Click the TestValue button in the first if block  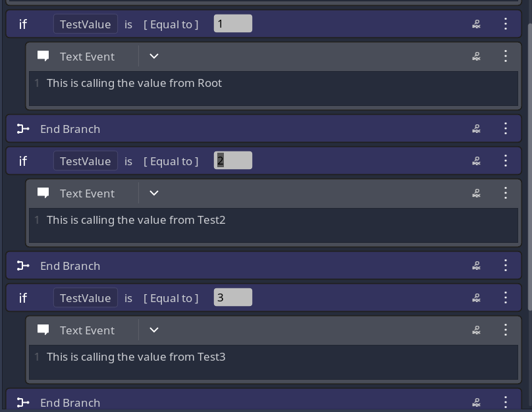(x=86, y=24)
